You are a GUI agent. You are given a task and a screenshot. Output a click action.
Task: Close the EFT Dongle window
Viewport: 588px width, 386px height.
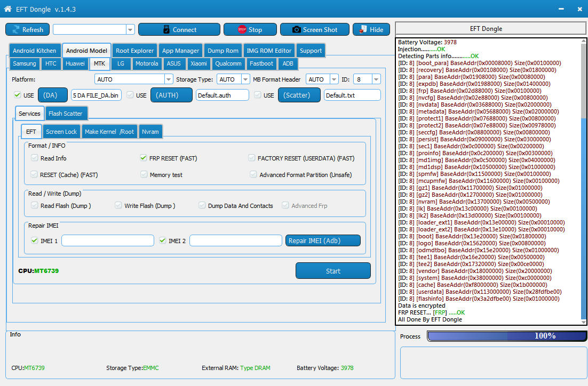coord(580,9)
